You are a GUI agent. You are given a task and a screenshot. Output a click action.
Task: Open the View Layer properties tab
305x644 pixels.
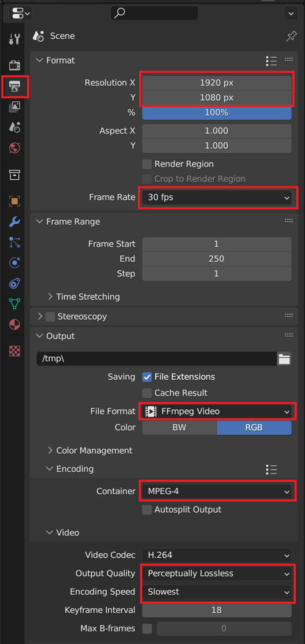pyautogui.click(x=14, y=107)
